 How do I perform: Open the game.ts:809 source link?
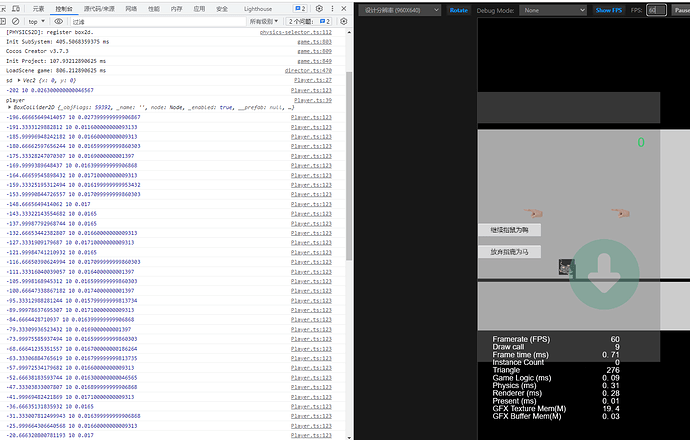[314, 51]
